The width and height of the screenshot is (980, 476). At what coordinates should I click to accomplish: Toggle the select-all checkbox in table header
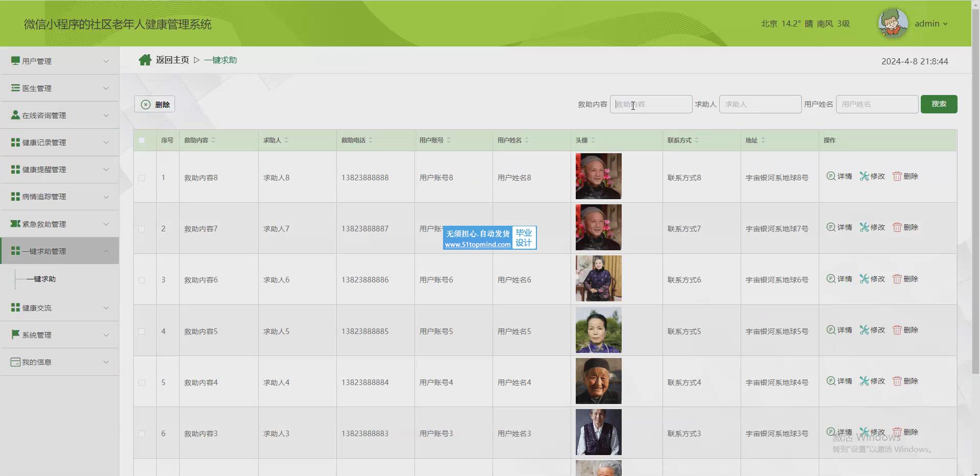coord(142,140)
